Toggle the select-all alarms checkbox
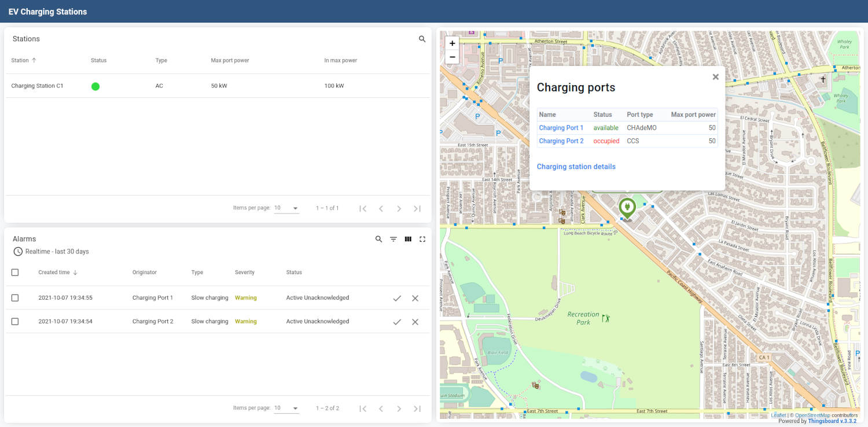This screenshot has width=868, height=427. point(15,273)
